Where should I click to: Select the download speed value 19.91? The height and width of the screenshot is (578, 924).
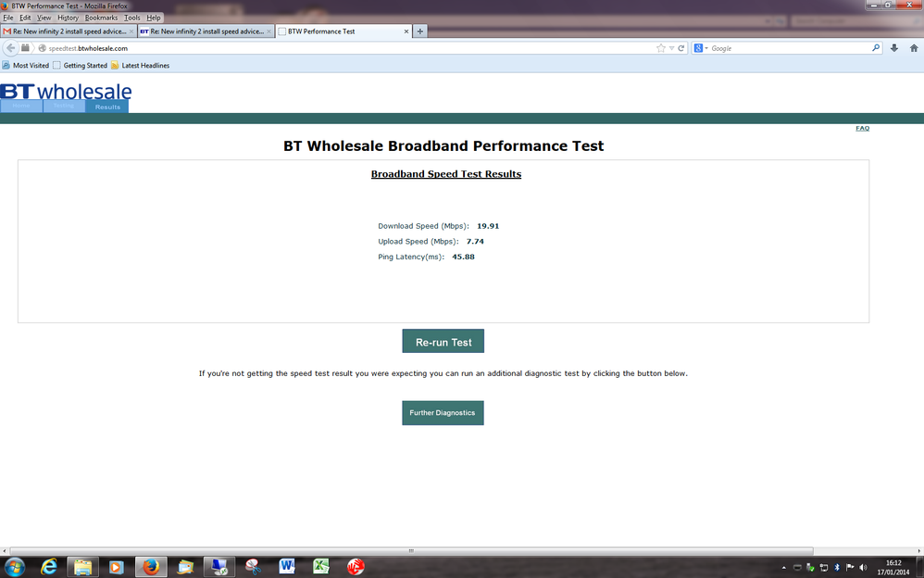click(488, 226)
